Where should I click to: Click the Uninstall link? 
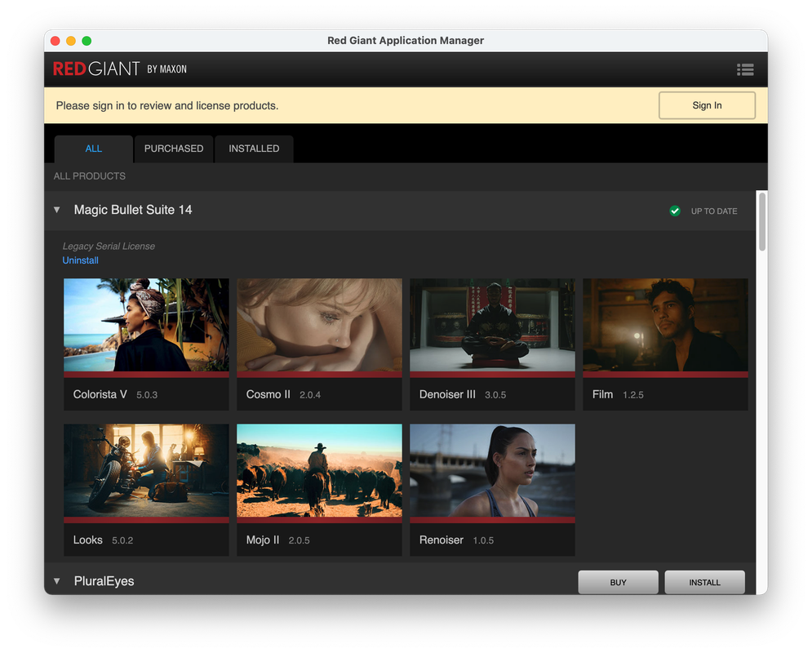[80, 260]
